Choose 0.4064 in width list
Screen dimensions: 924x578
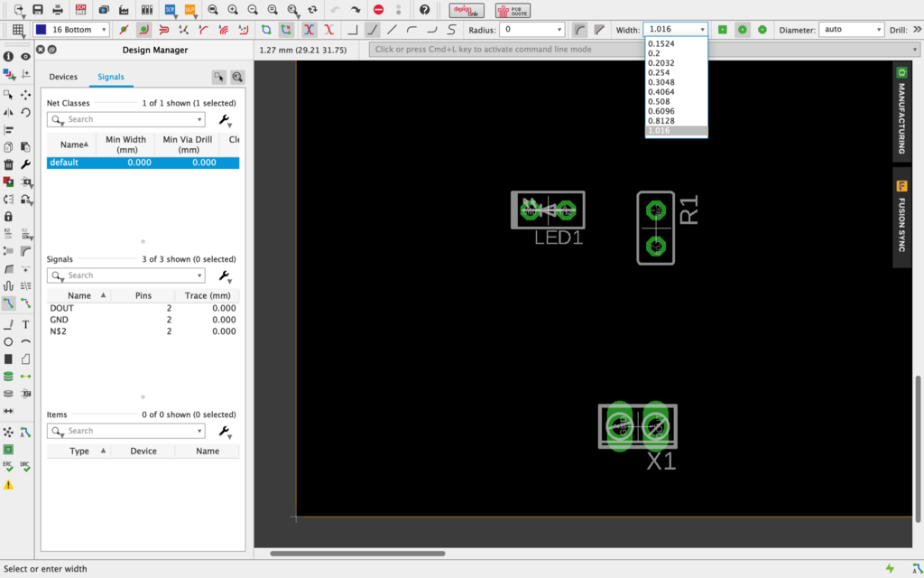676,92
